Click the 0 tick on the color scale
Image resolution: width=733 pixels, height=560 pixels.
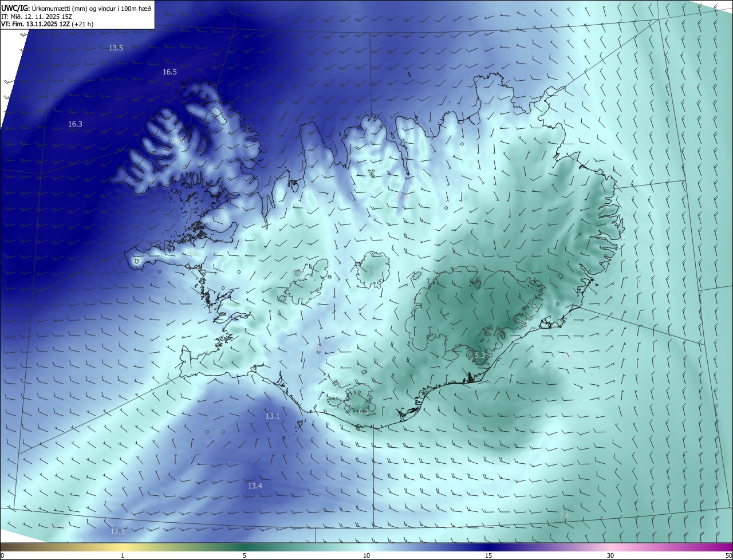2,555
